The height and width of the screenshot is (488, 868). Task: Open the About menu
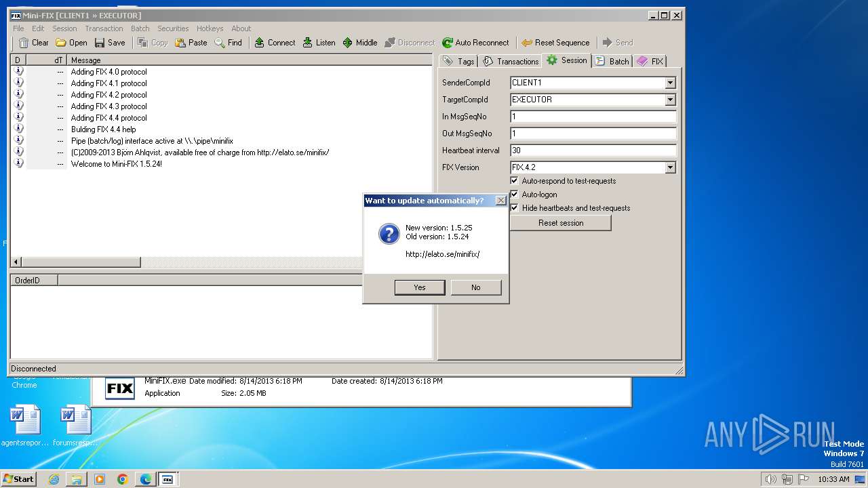pyautogui.click(x=241, y=28)
